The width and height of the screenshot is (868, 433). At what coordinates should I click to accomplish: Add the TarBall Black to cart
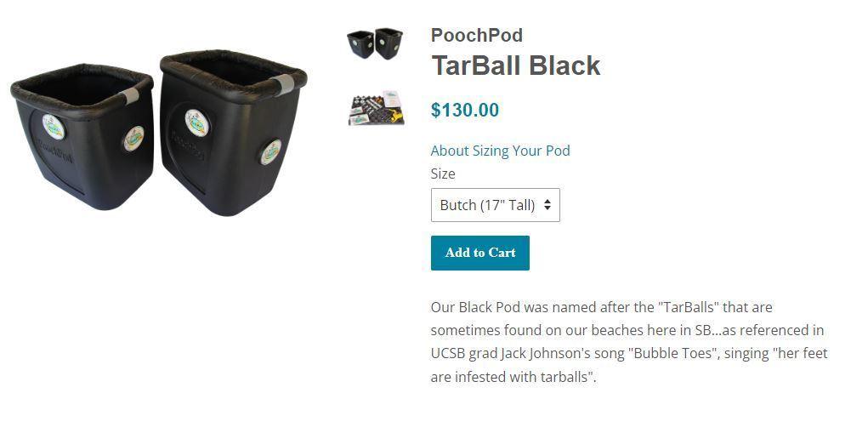pyautogui.click(x=480, y=253)
